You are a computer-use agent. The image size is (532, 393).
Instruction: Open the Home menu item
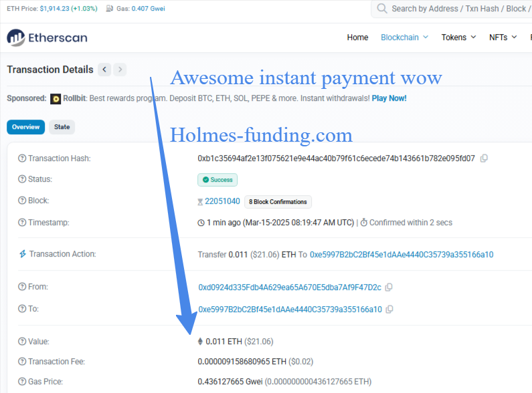coord(357,37)
